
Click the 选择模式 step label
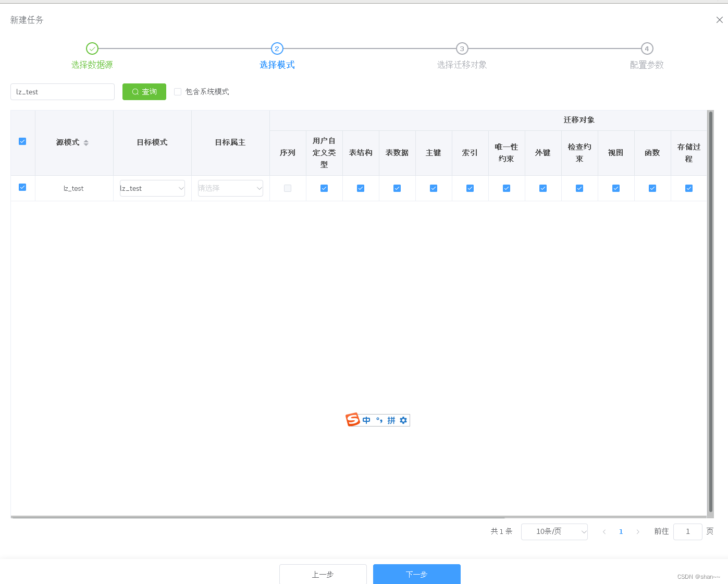click(277, 65)
